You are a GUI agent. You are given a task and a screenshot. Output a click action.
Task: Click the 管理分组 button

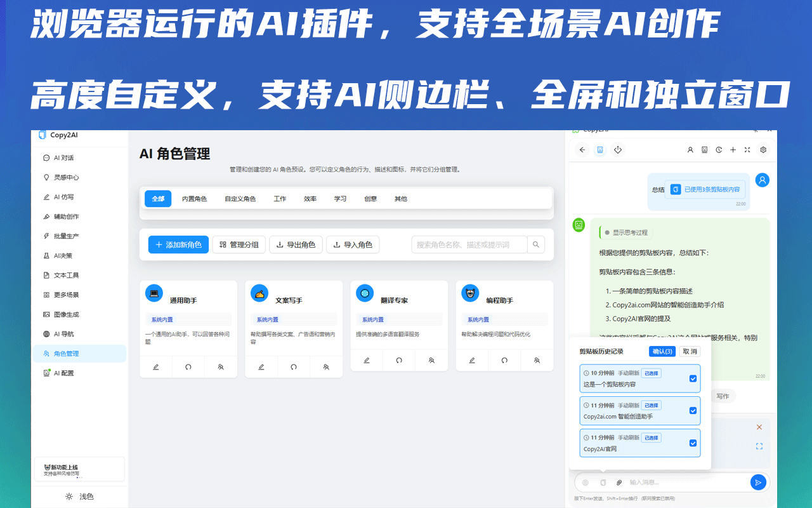239,244
